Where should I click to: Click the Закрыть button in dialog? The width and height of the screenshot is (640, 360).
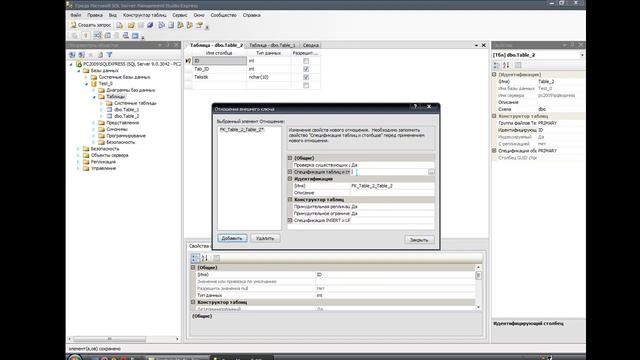tap(419, 240)
